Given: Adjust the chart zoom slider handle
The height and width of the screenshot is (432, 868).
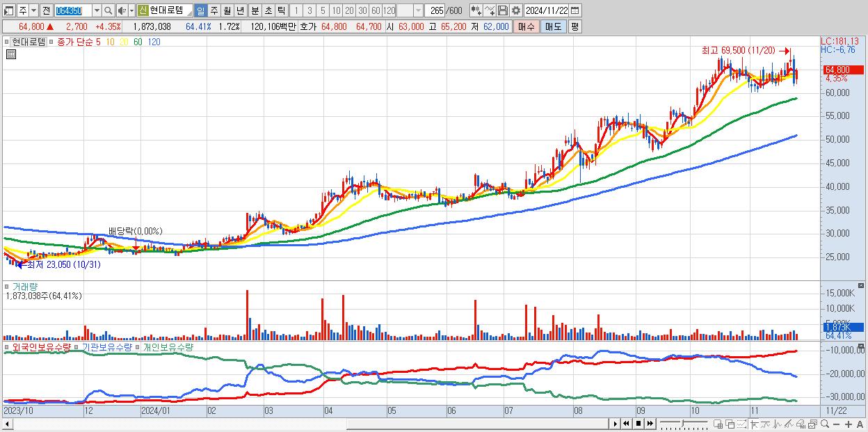Looking at the screenshot, I should pos(682,423).
